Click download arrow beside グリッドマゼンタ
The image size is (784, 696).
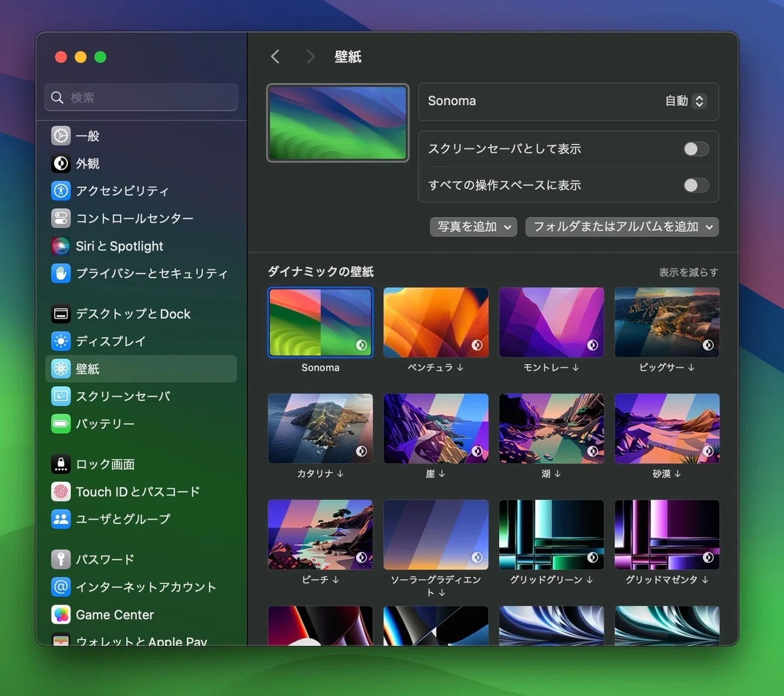tap(705, 580)
